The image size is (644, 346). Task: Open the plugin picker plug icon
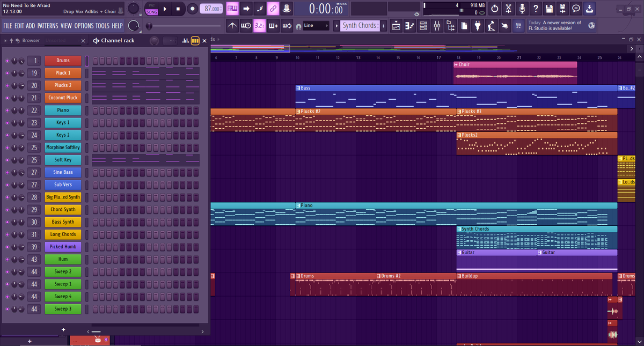coord(477,25)
